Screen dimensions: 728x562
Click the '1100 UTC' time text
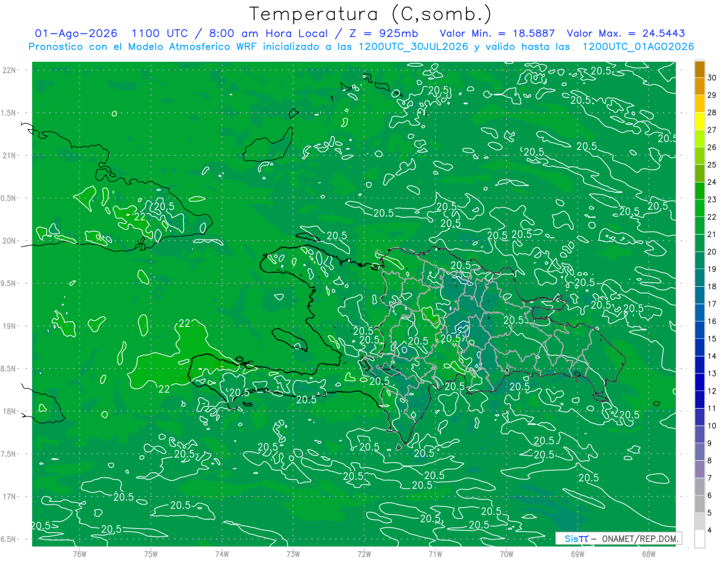click(x=159, y=33)
